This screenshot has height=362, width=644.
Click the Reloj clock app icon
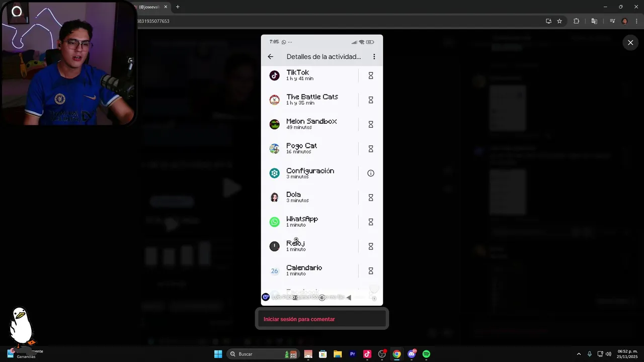(x=274, y=246)
